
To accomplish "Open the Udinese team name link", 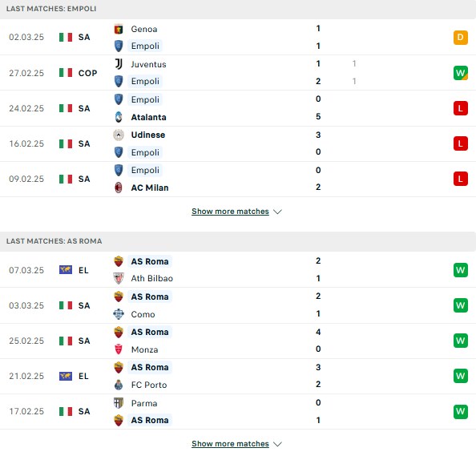I will click(x=148, y=135).
